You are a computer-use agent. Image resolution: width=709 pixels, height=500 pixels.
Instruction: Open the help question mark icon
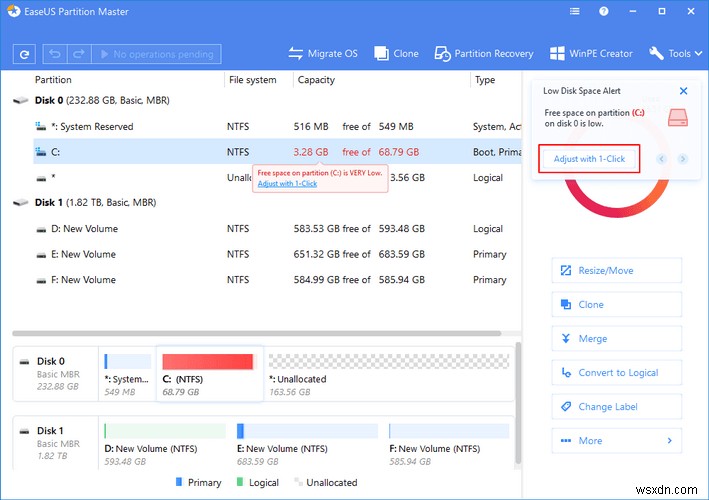click(604, 11)
